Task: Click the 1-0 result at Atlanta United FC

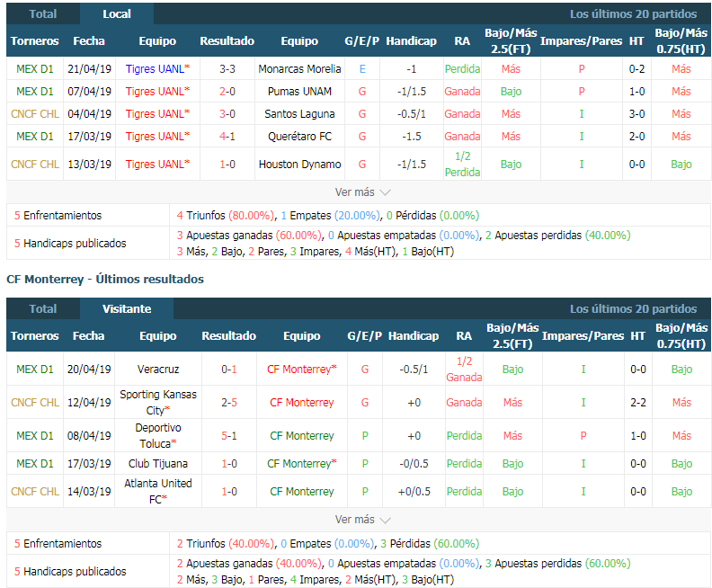Action: [x=229, y=491]
